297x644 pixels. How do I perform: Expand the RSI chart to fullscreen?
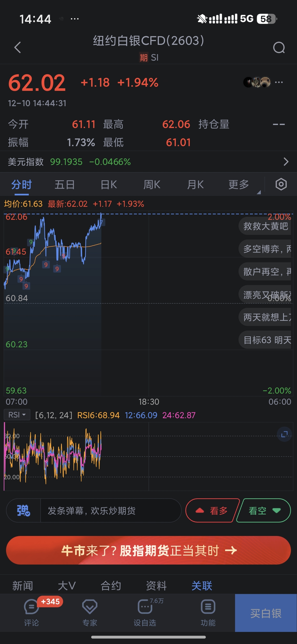[284, 434]
